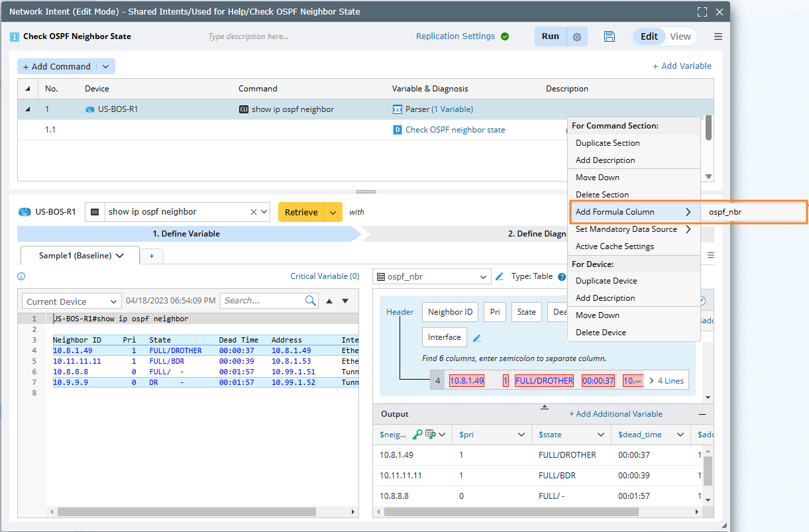Jump to previous search match up arrow
The height and width of the screenshot is (532, 809).
(x=329, y=301)
